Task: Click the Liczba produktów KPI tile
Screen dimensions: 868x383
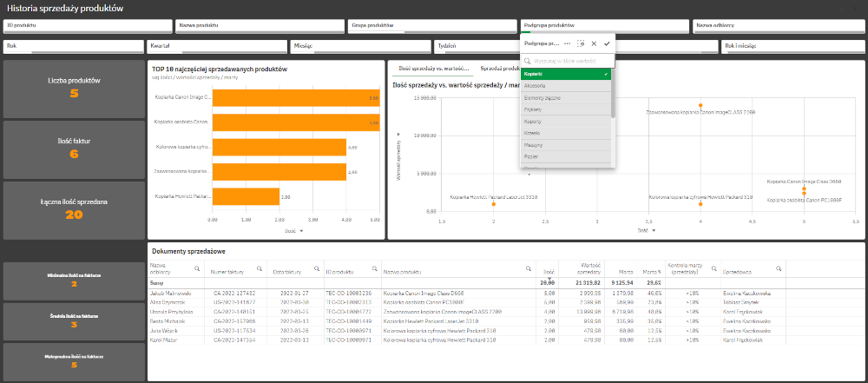Action: click(x=74, y=89)
